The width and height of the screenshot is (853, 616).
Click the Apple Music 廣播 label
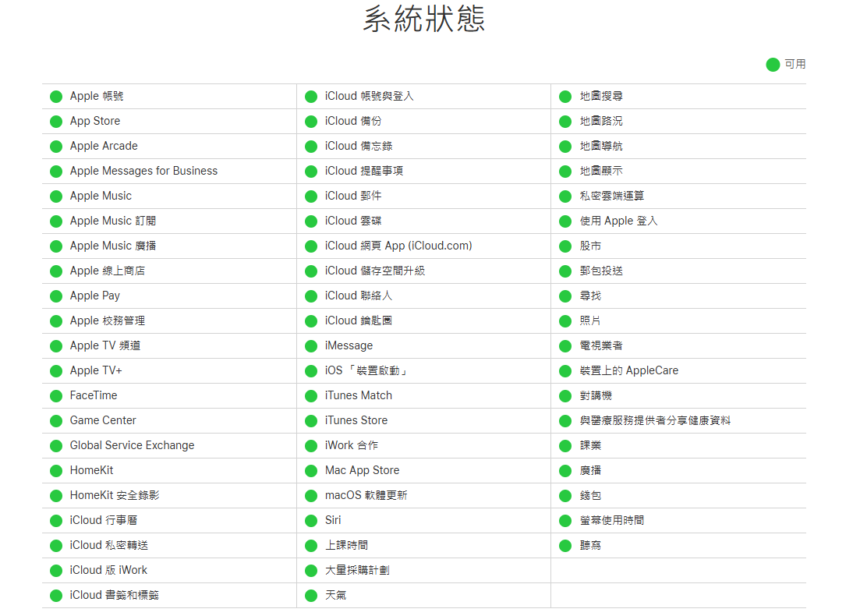113,246
